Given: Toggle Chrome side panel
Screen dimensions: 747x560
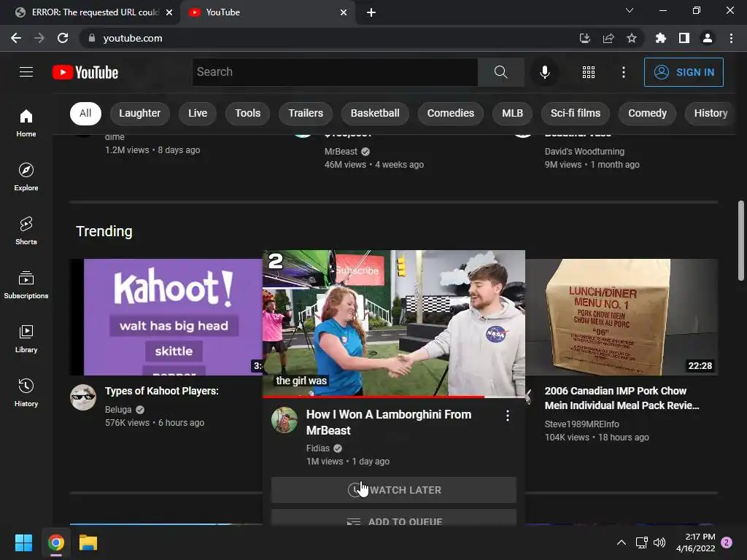Looking at the screenshot, I should click(684, 38).
